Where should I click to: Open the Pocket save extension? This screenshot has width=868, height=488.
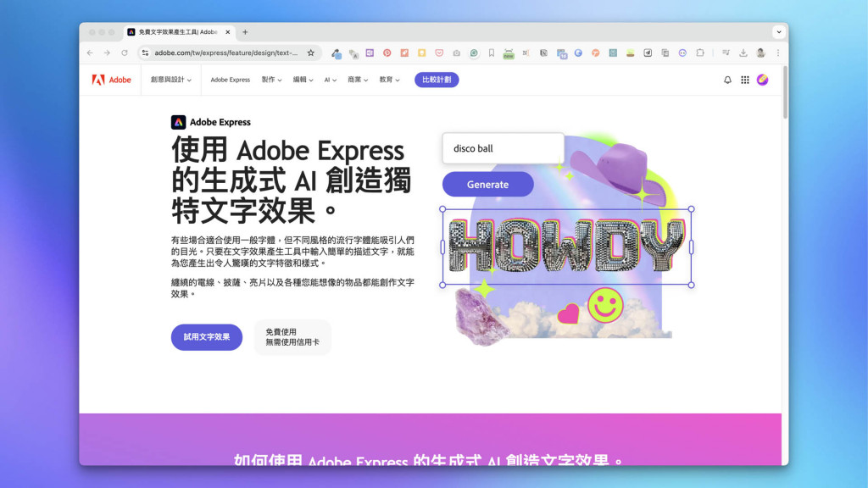pos(439,53)
